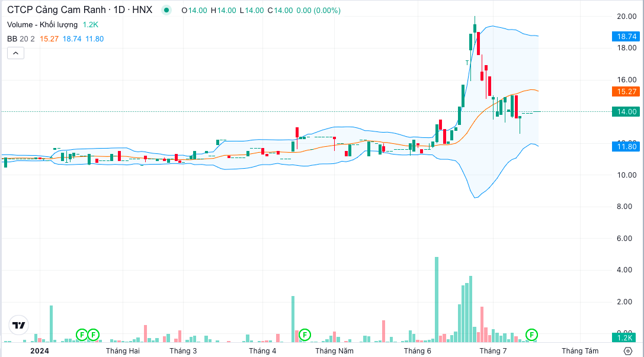This screenshot has width=644, height=357.
Task: Click the 4.00 price scale label
Action: pos(624,270)
